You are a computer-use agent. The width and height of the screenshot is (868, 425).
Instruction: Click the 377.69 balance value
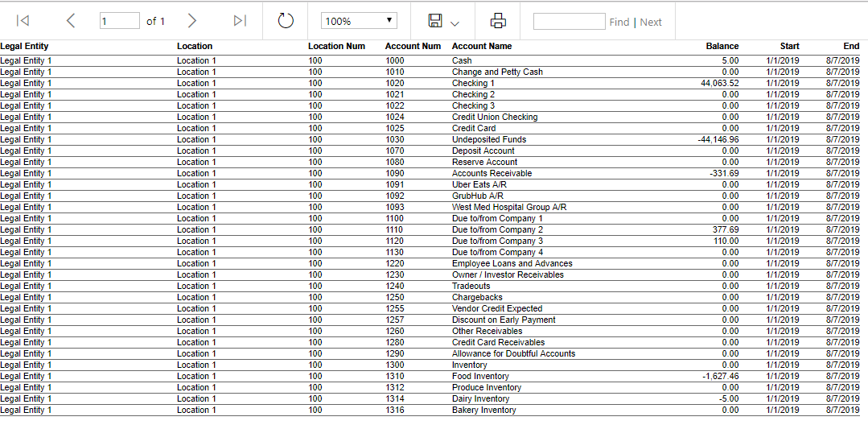click(726, 229)
